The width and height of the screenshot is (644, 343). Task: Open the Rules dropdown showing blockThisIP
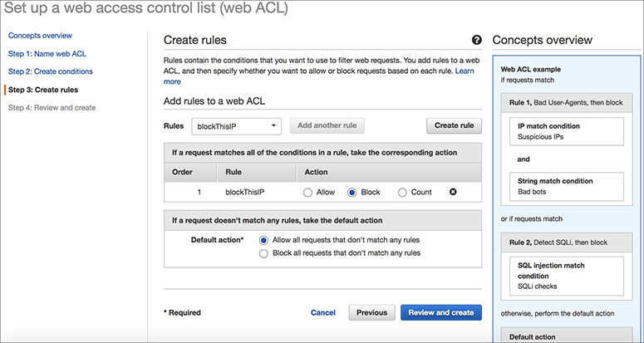pyautogui.click(x=236, y=125)
